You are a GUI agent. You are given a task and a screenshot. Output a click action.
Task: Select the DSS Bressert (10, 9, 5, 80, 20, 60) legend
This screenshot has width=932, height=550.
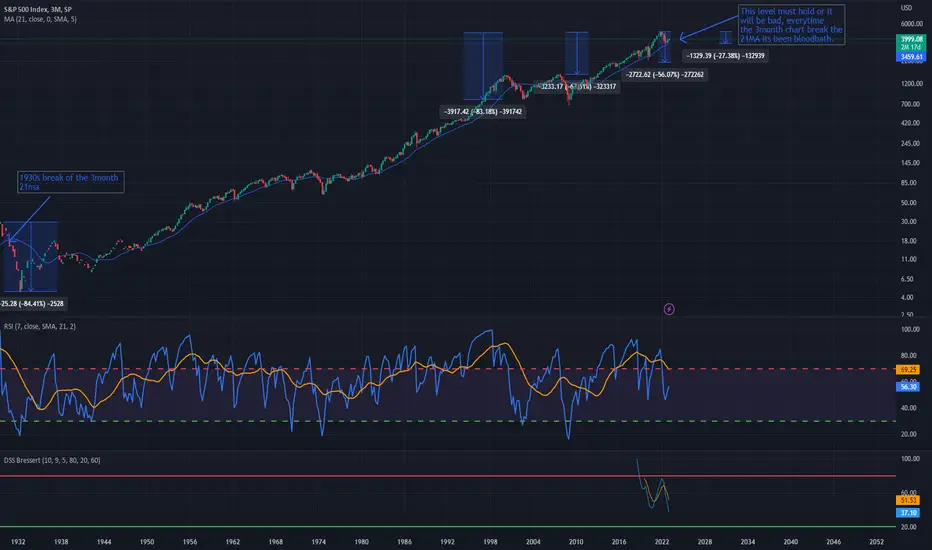coord(52,460)
